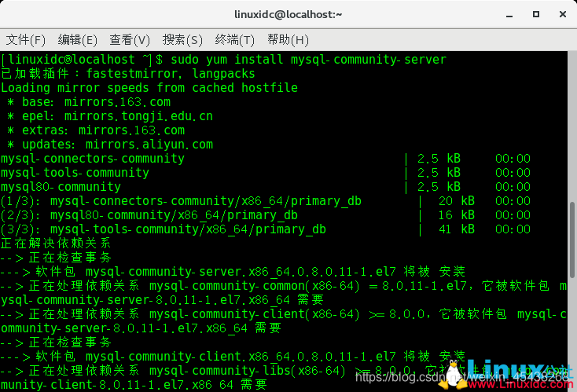Click mysql-connectors-community repo line
Viewport: 577px width, 392px height.
tap(266, 159)
